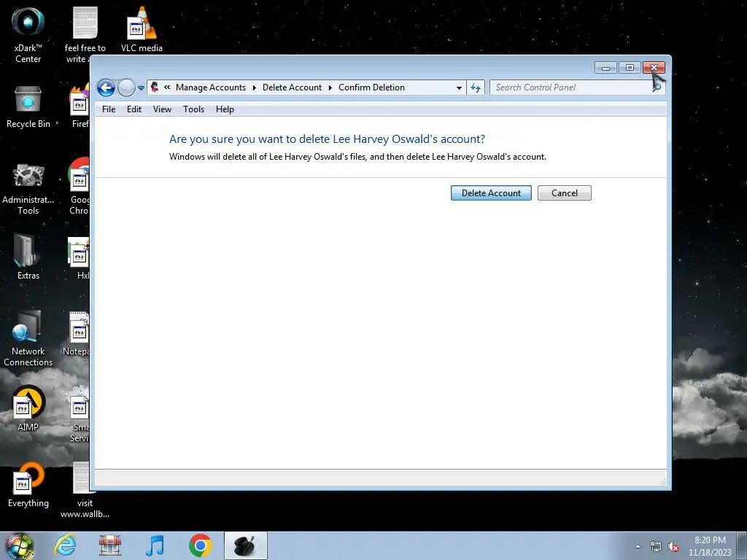Open the store-like taskbar icon
Viewport: 747px width, 560px height.
point(110,545)
